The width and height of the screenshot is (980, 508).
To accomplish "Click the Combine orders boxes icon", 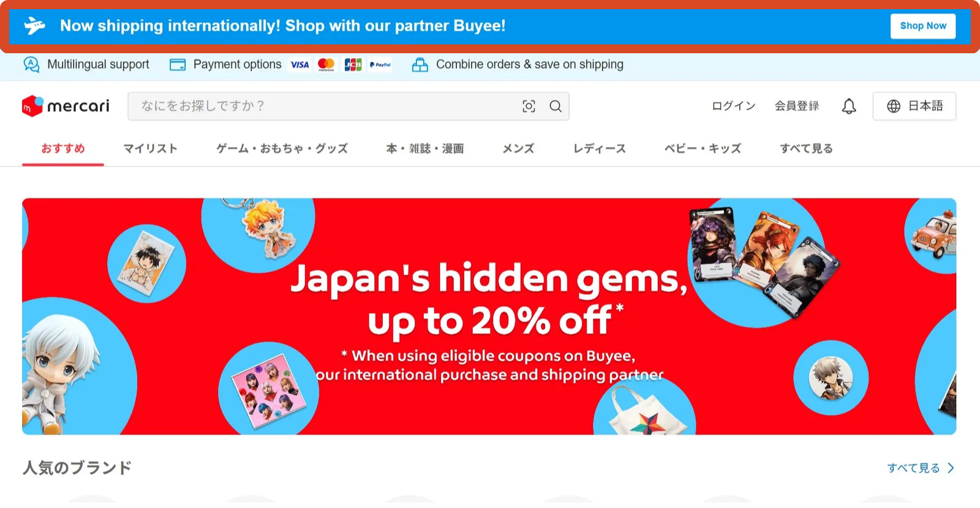I will (x=420, y=64).
